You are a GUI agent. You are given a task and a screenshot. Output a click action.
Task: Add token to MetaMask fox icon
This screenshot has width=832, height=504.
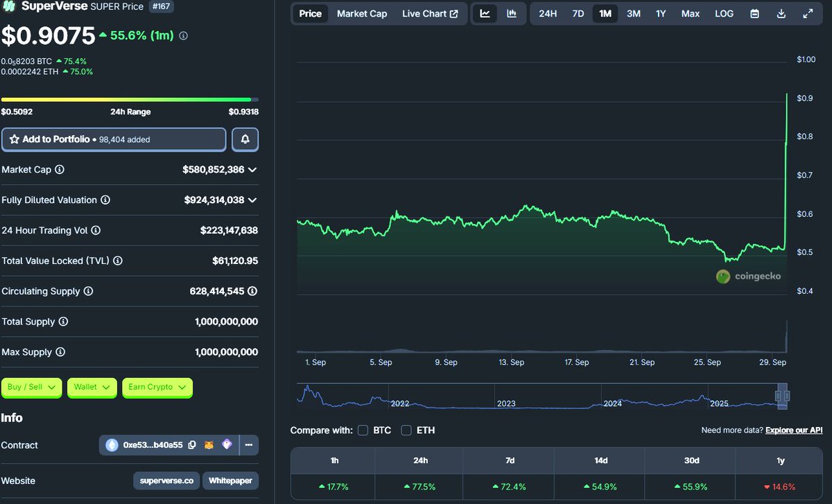click(209, 445)
